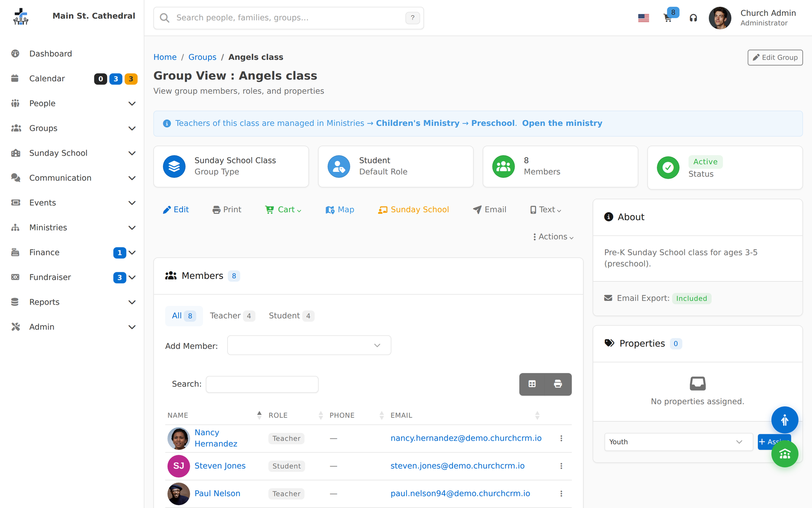This screenshot has height=508, width=812.
Task: Open the Cart dropdown in toolbar
Action: pos(283,210)
